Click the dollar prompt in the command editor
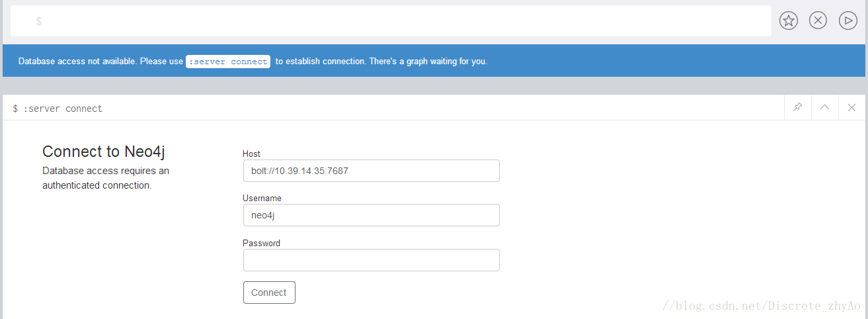Viewport: 868px width, 319px height. 39,21
